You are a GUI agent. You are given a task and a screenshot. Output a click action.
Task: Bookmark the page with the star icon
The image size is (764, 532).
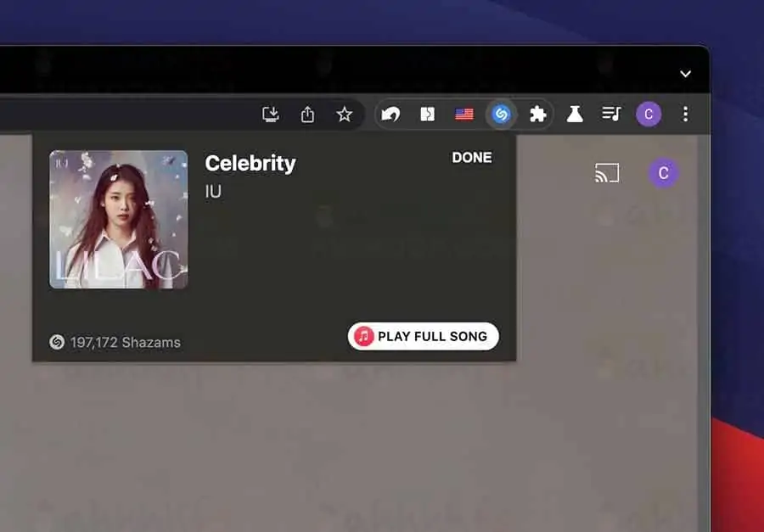[x=345, y=113]
